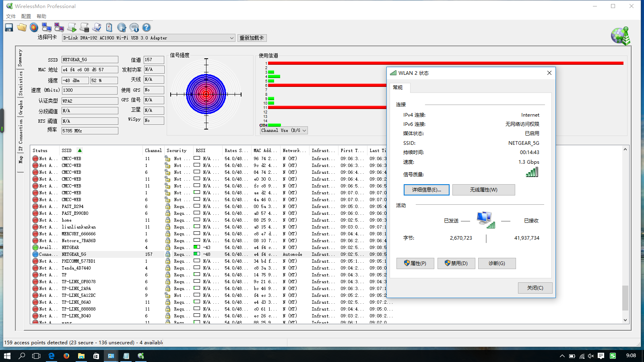This screenshot has height=362, width=644.
Task: Click the frequency field showing 5785 MHz
Action: pos(90,131)
